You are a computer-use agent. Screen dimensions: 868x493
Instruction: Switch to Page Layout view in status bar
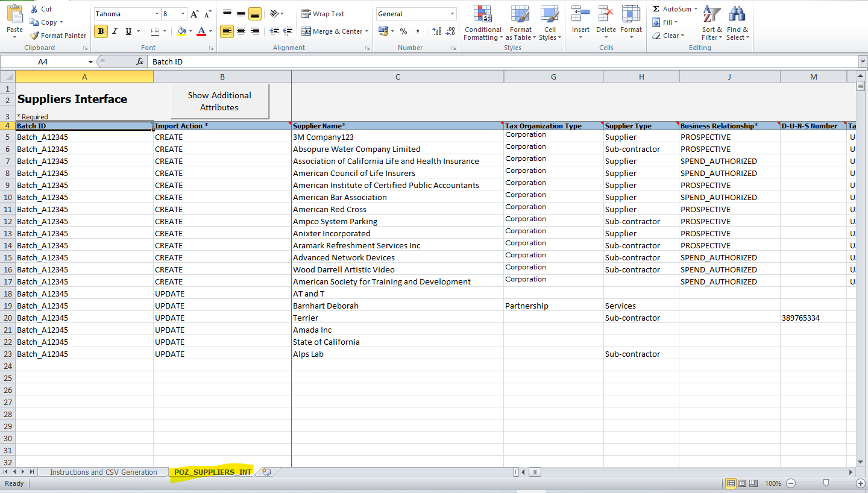click(742, 483)
